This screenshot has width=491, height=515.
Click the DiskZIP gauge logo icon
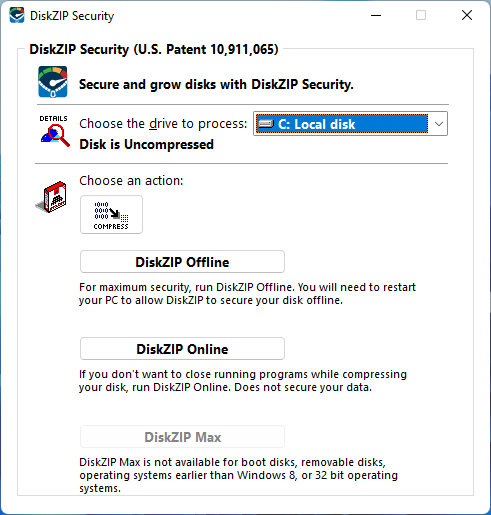(x=53, y=82)
